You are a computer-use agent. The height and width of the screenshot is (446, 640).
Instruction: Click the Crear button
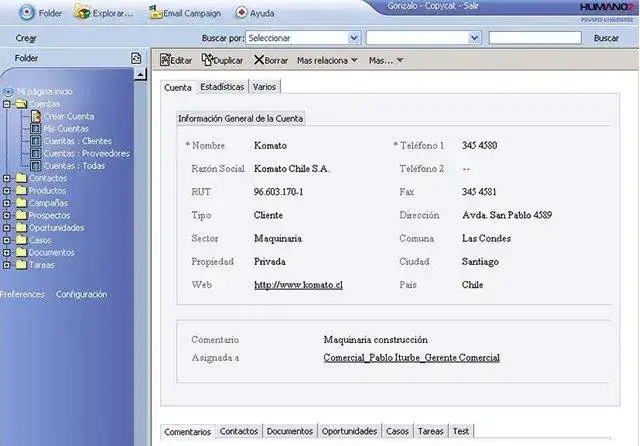point(26,38)
